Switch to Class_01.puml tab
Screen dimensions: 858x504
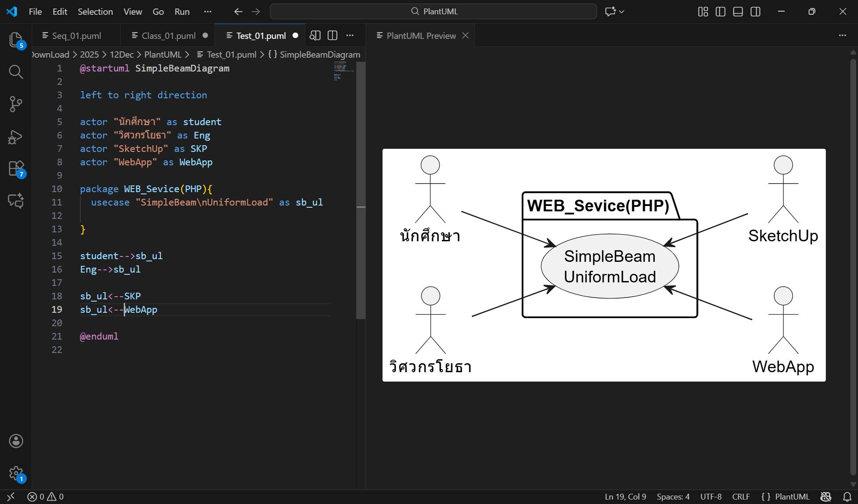point(169,36)
